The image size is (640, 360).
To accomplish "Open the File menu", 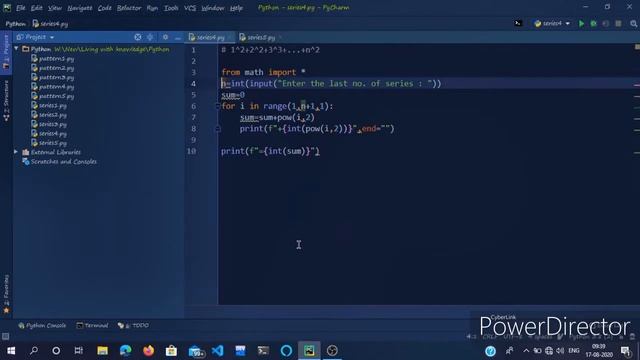I will (x=20, y=8).
